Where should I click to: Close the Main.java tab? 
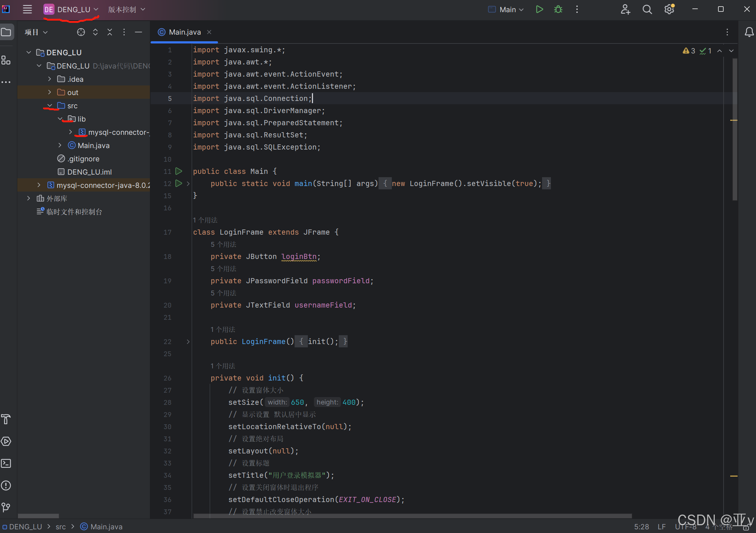[209, 32]
